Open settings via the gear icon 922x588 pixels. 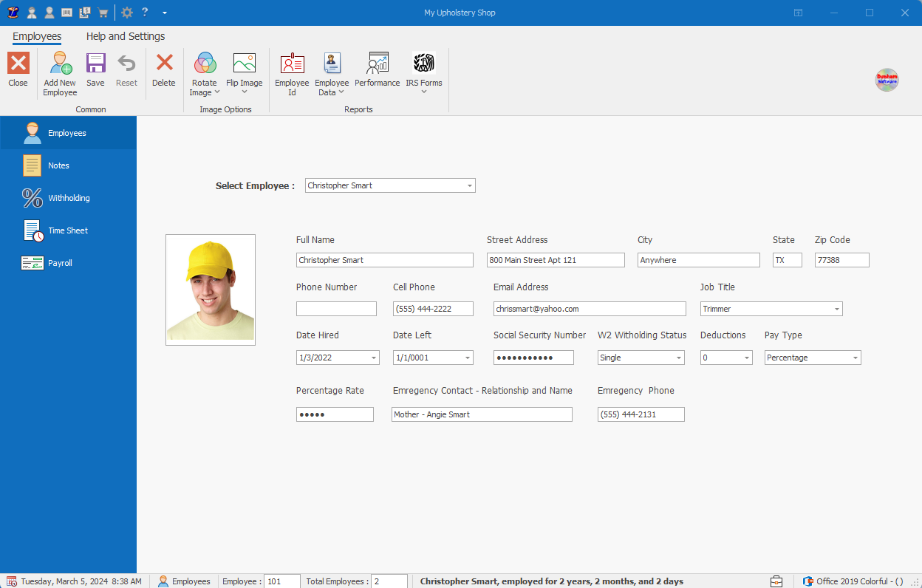pyautogui.click(x=126, y=12)
